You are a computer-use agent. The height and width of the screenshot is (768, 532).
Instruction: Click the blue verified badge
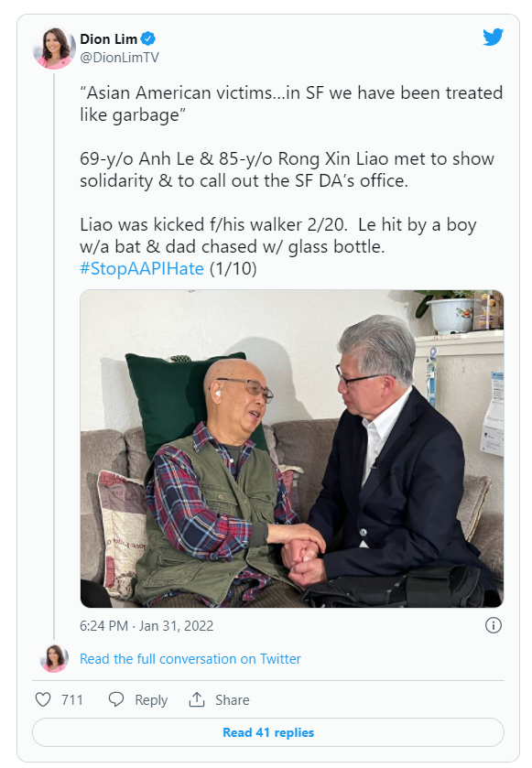pos(148,38)
